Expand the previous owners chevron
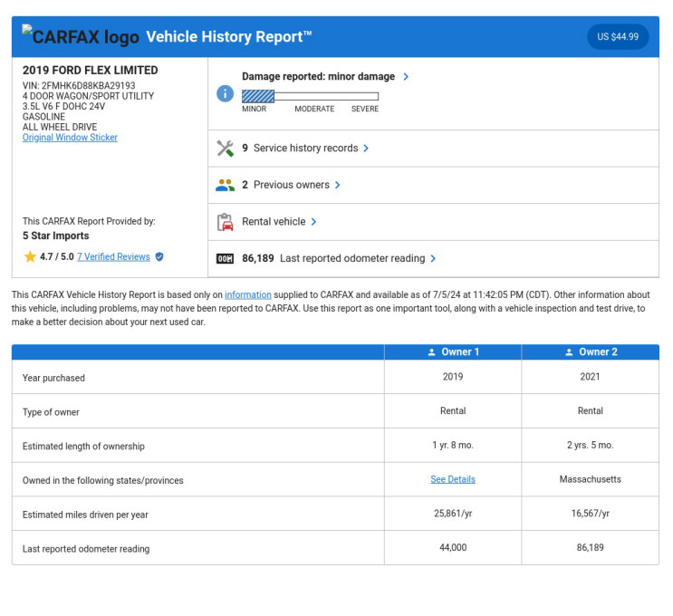Image resolution: width=673 pixels, height=616 pixels. [x=338, y=185]
